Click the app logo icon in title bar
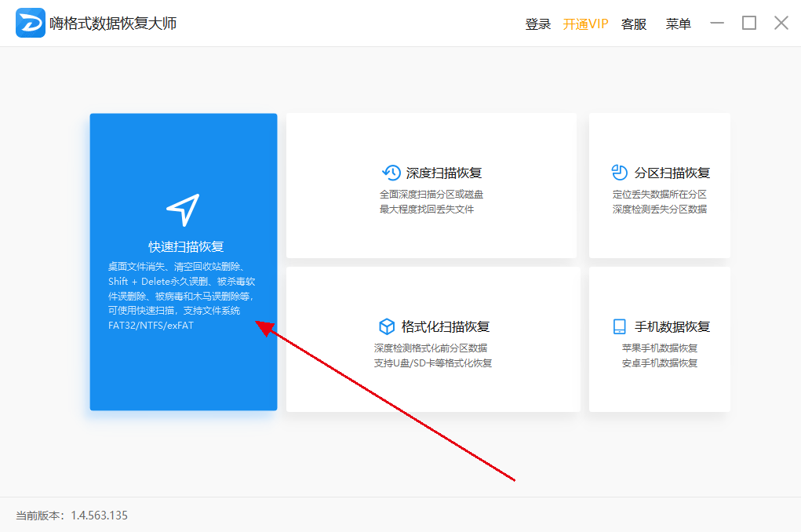This screenshot has width=801, height=532. 30,23
